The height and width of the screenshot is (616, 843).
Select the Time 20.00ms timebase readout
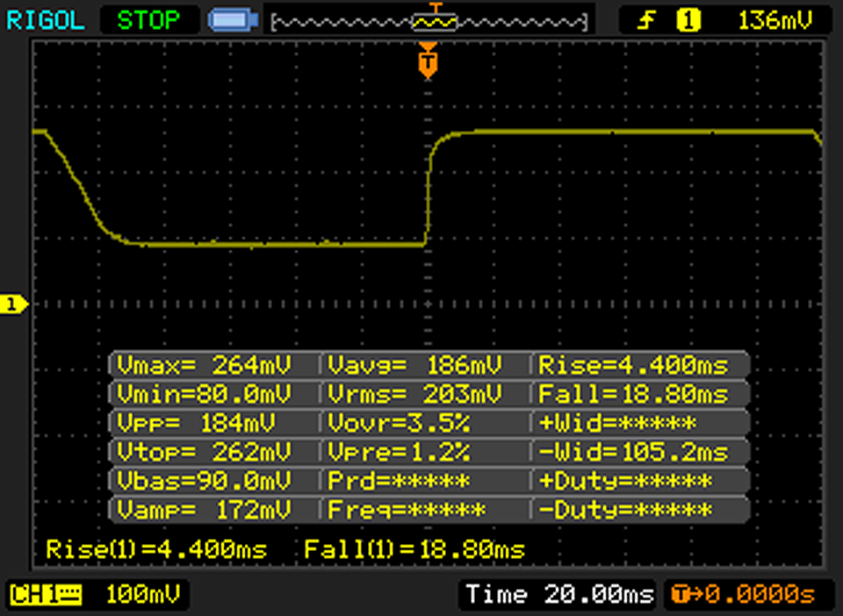[x=559, y=595]
